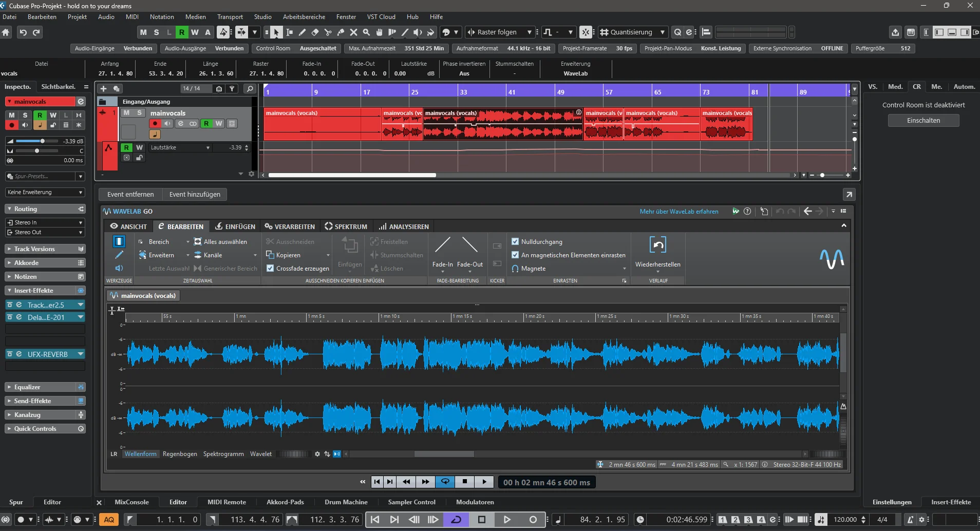Adjust the mainvocals volume fader in inspector
The image size is (980, 531).
[43, 141]
